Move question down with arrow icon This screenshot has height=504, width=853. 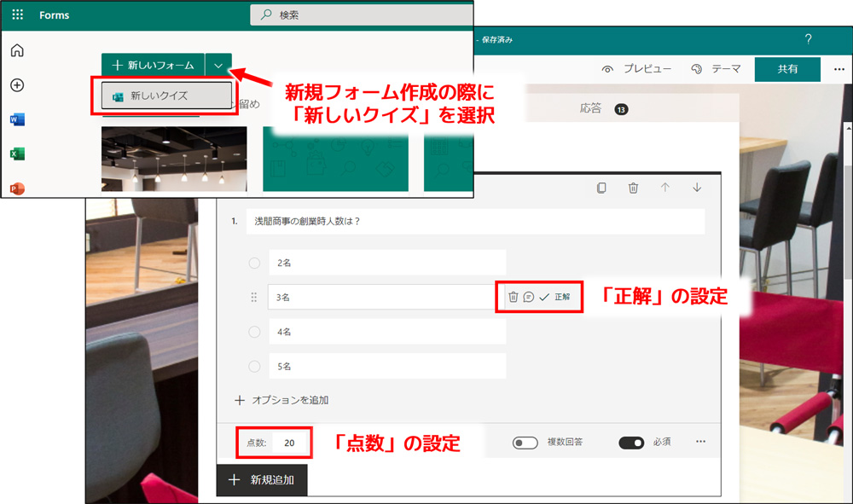pos(697,188)
